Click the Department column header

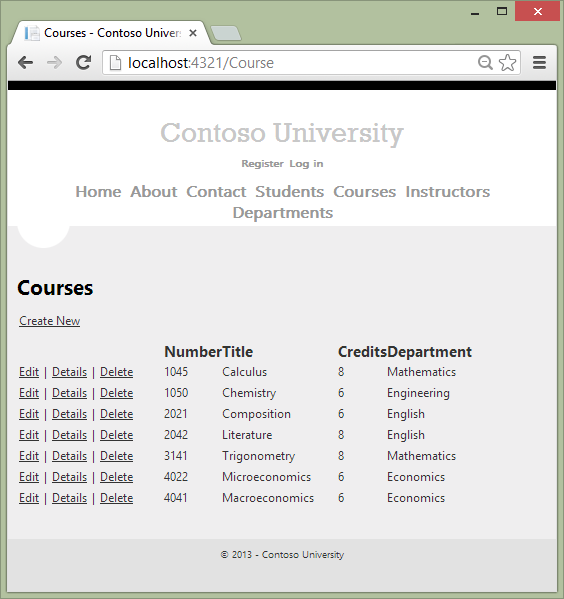(x=429, y=352)
